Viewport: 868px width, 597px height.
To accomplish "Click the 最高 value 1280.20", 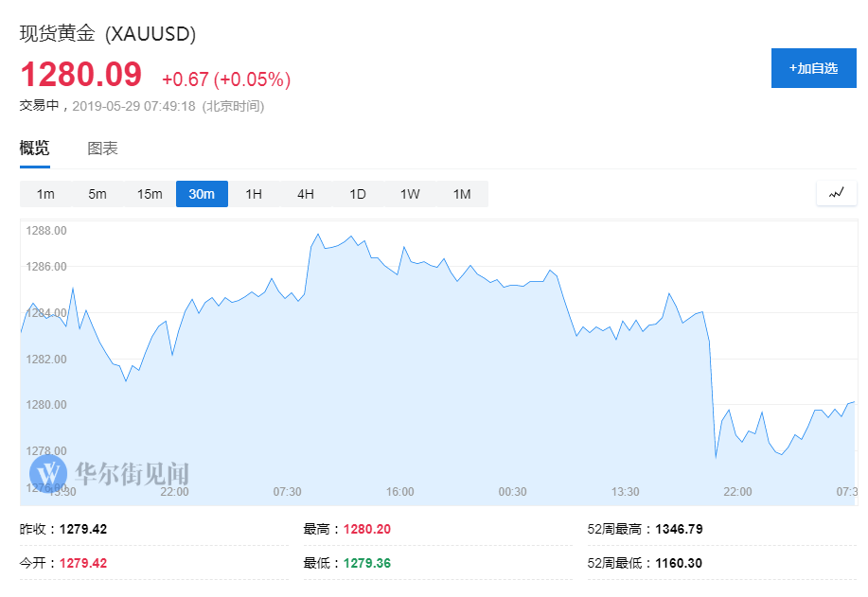I will 366,529.
